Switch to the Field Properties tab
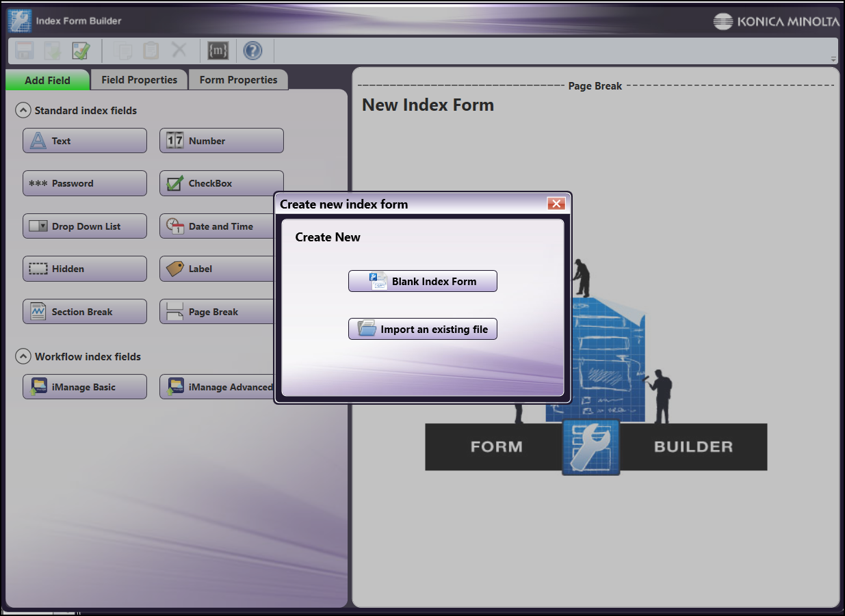 click(x=138, y=79)
